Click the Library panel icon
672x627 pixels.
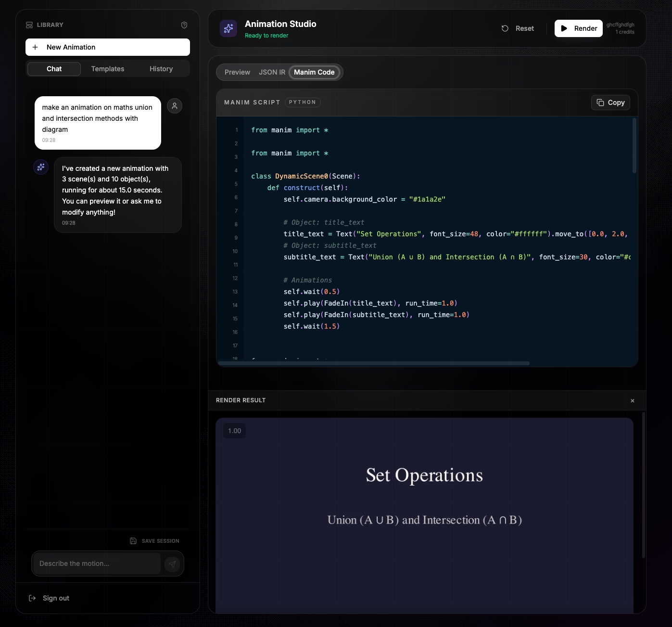pos(29,25)
